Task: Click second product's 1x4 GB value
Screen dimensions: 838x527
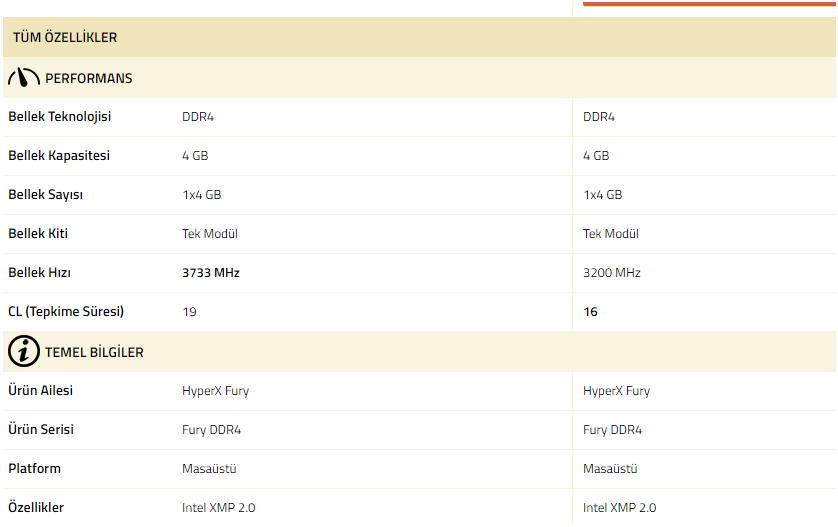Action: [602, 195]
